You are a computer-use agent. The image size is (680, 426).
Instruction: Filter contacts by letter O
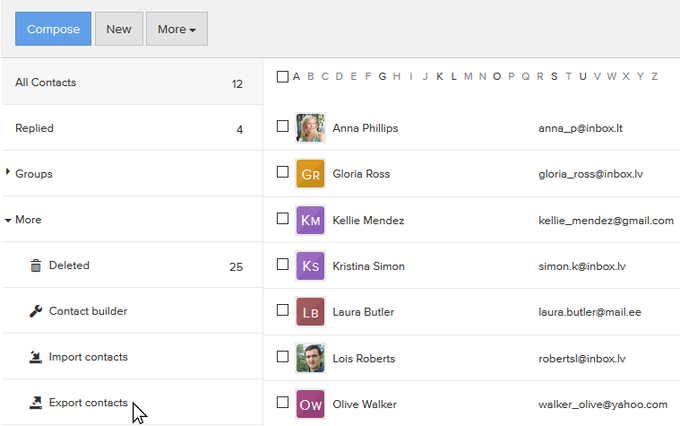[497, 77]
